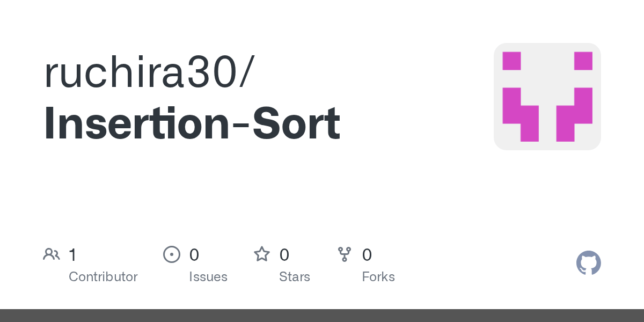Select the Contributor label text

(x=103, y=277)
